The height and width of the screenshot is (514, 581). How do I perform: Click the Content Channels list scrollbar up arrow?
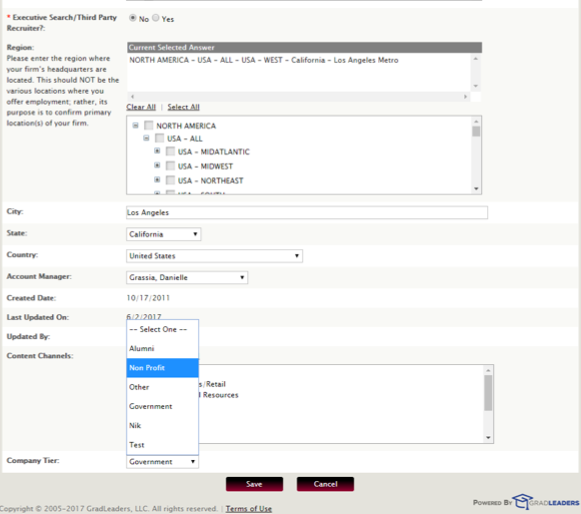point(488,370)
